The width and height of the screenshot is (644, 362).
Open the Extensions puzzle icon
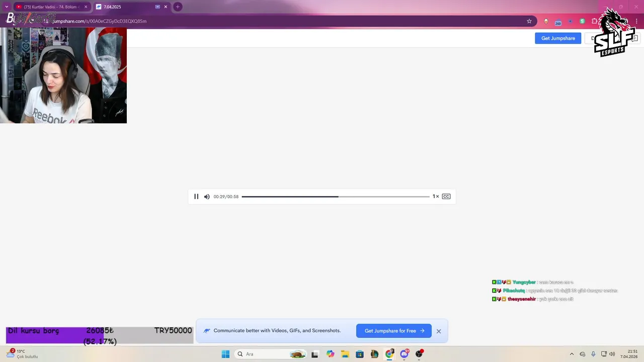click(x=594, y=21)
